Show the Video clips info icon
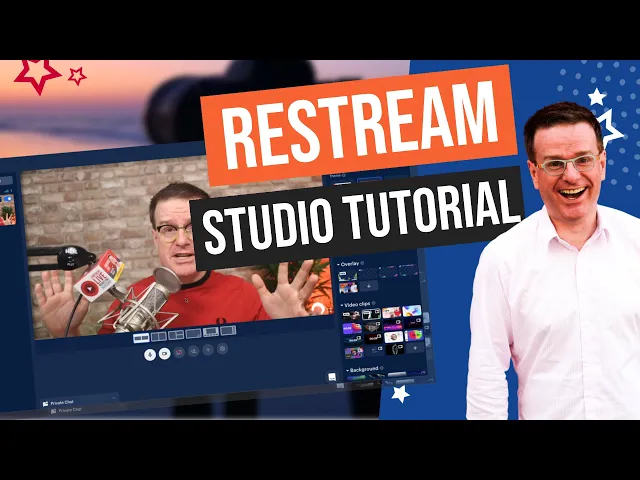This screenshot has width=640, height=480. [x=374, y=303]
